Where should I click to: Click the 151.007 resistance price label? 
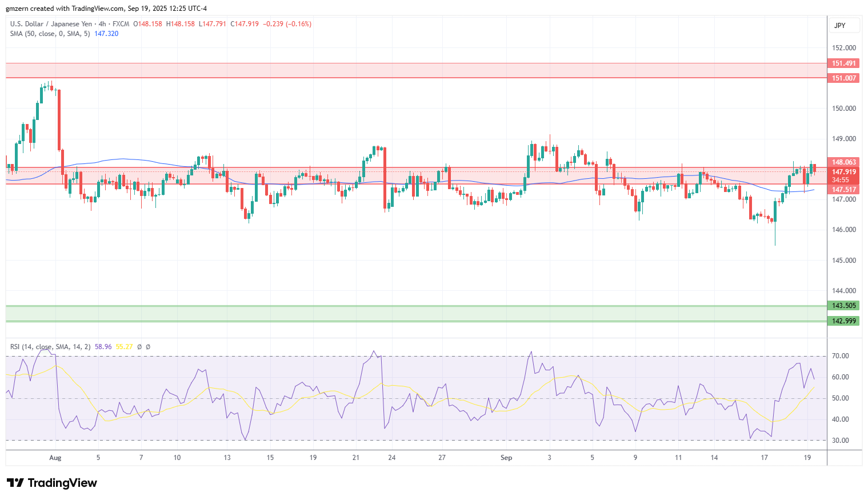(843, 78)
